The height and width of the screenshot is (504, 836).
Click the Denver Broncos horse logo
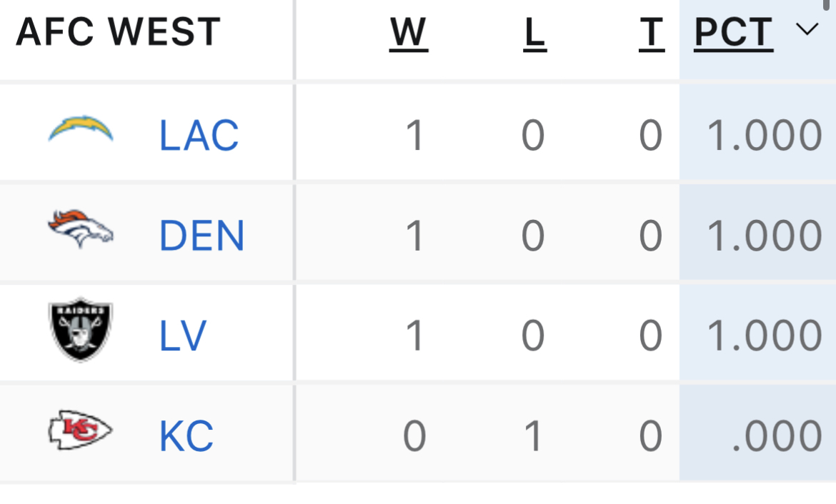click(81, 228)
